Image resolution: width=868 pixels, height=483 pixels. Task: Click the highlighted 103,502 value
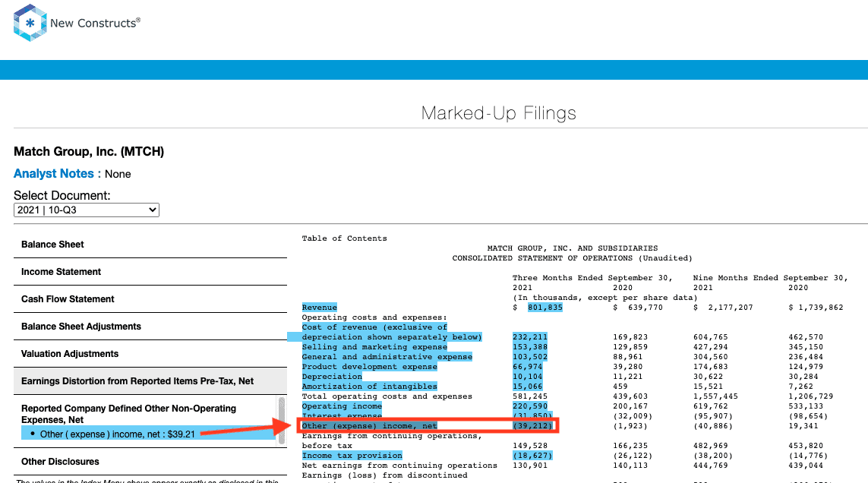pyautogui.click(x=530, y=357)
